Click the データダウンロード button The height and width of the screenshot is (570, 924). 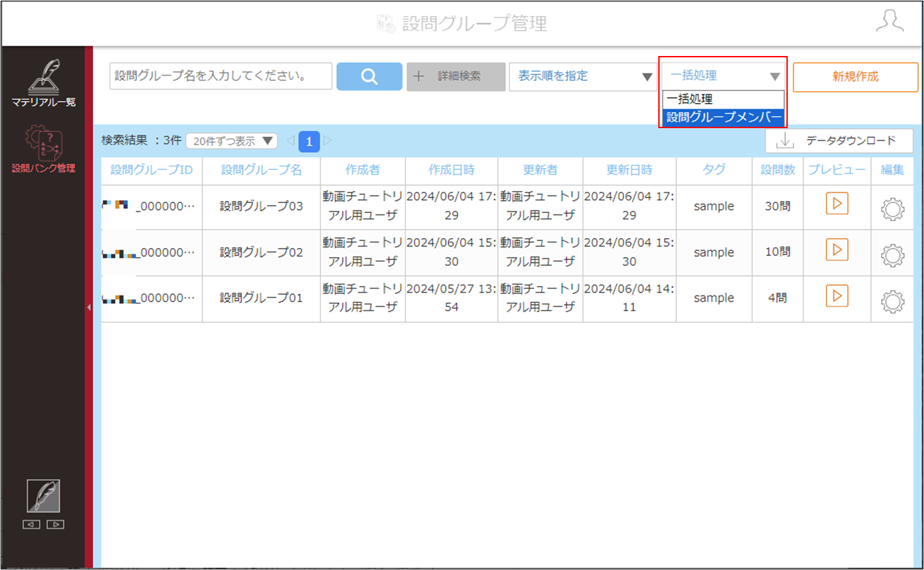pos(839,141)
